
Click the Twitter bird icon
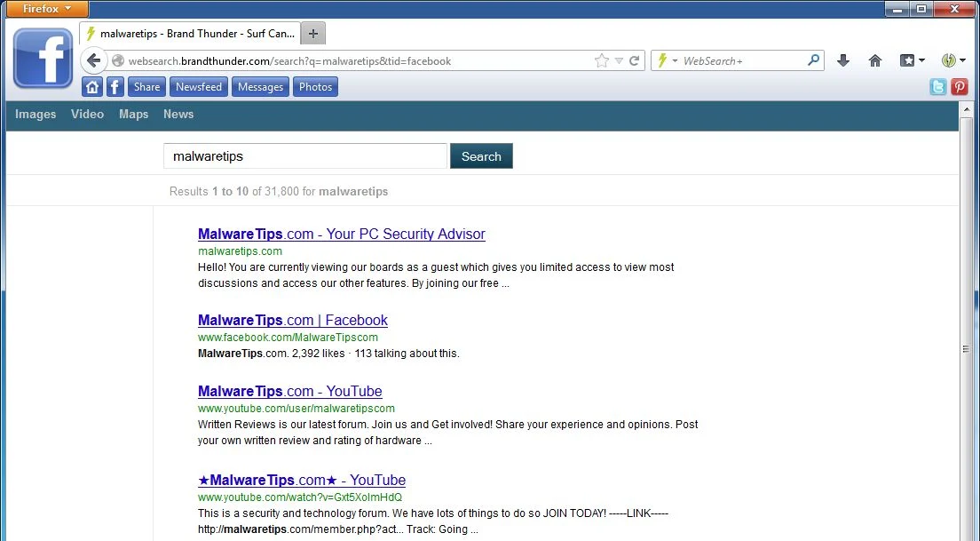pyautogui.click(x=937, y=87)
